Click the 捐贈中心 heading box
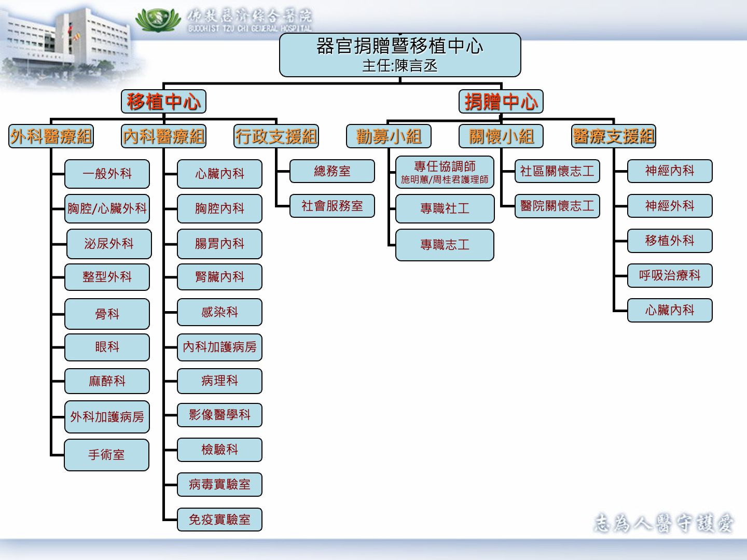Image resolution: width=747 pixels, height=560 pixels. (501, 102)
